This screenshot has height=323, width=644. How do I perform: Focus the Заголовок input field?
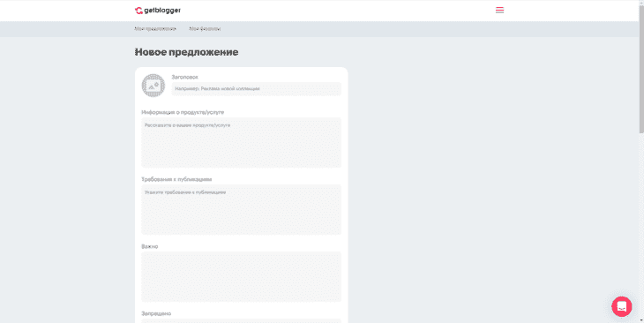257,89
